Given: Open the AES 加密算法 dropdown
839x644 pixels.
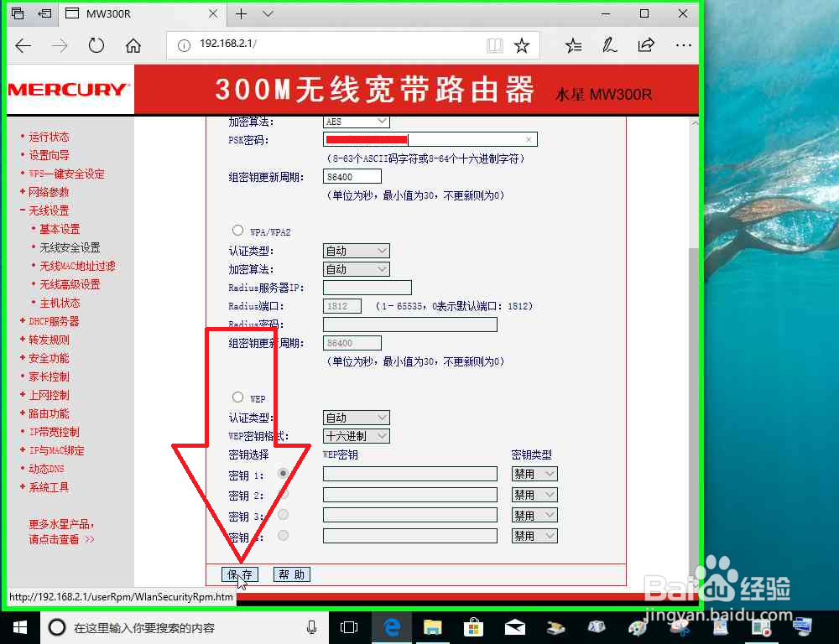Looking at the screenshot, I should (x=356, y=120).
